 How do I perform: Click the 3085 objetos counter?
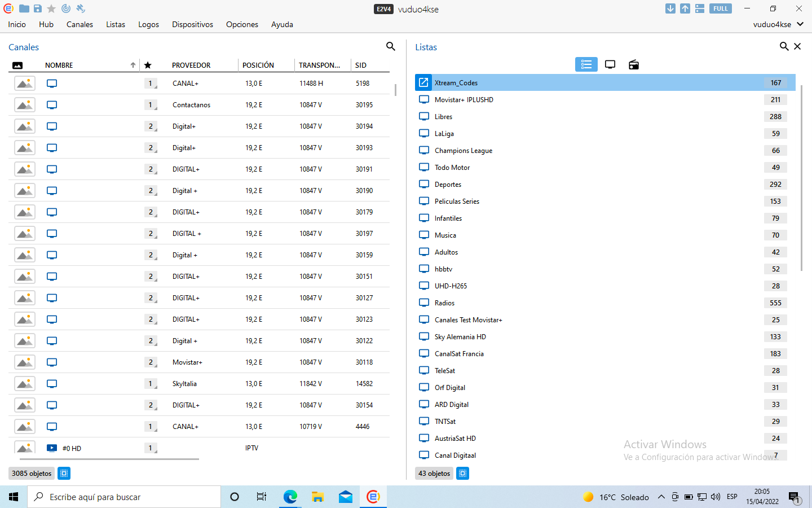32,473
